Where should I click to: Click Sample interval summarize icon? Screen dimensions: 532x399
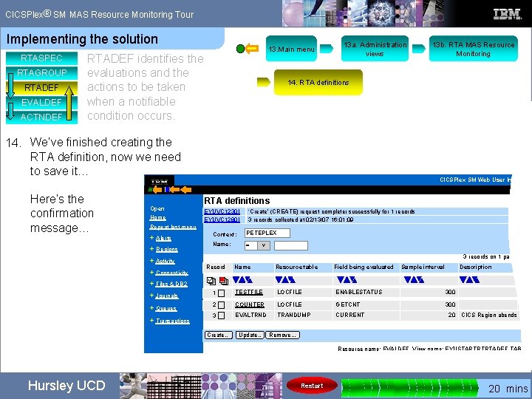(x=420, y=280)
